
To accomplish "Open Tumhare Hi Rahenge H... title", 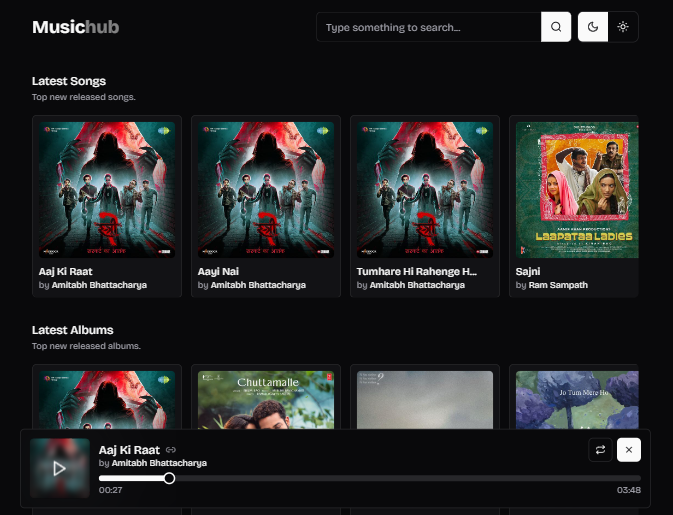I will [417, 272].
